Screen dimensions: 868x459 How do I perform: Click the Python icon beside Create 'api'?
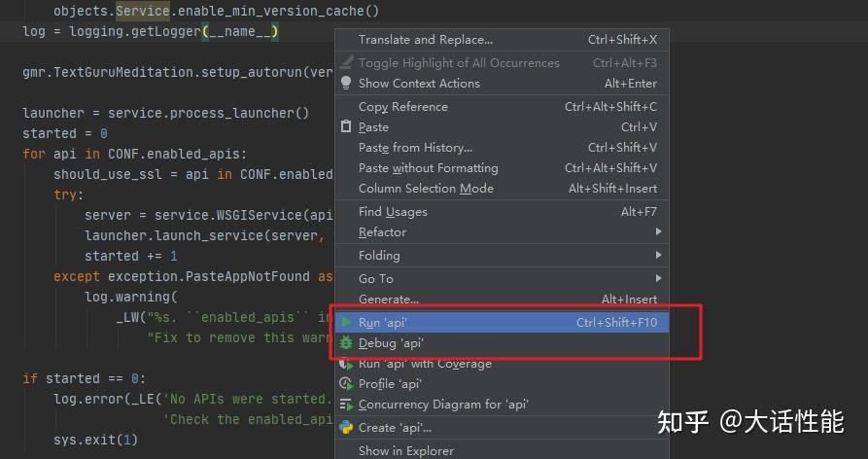click(x=347, y=428)
